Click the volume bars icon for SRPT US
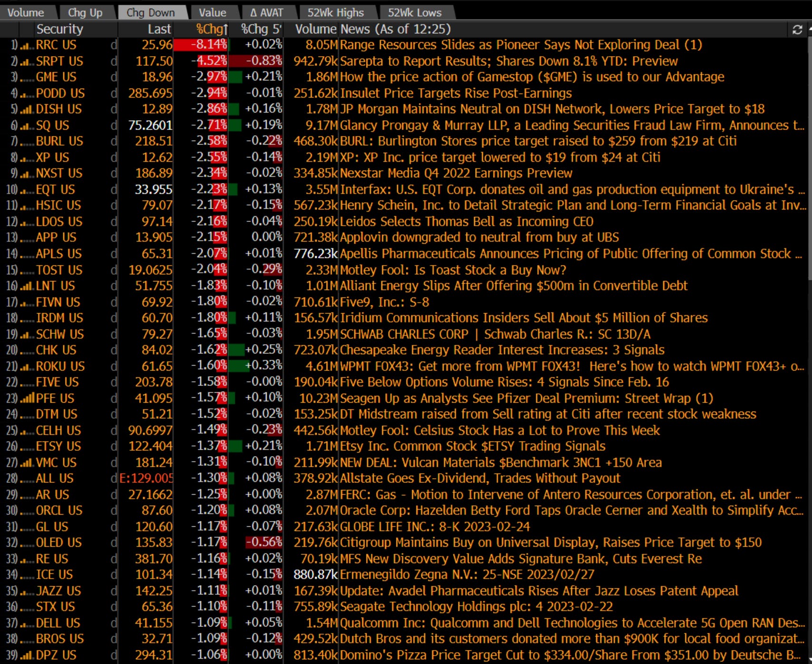 [x=27, y=62]
